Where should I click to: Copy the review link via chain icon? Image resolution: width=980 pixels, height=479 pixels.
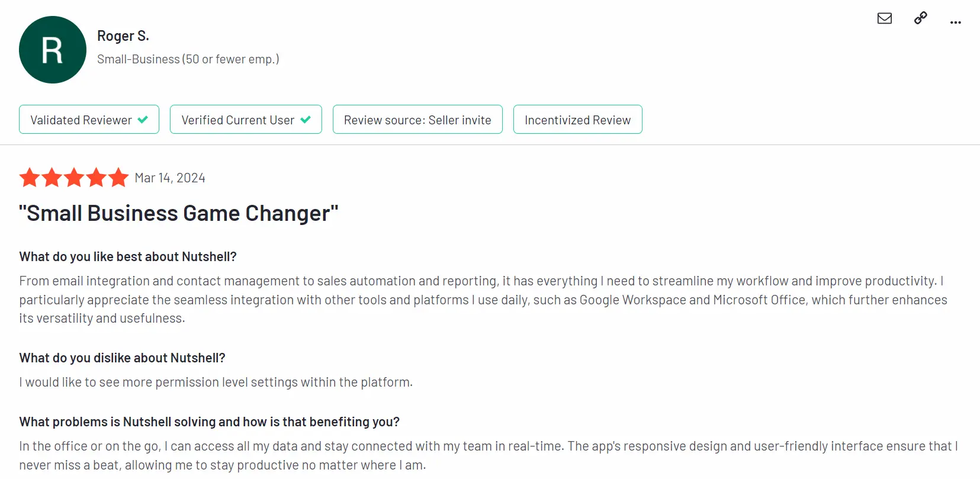click(920, 18)
